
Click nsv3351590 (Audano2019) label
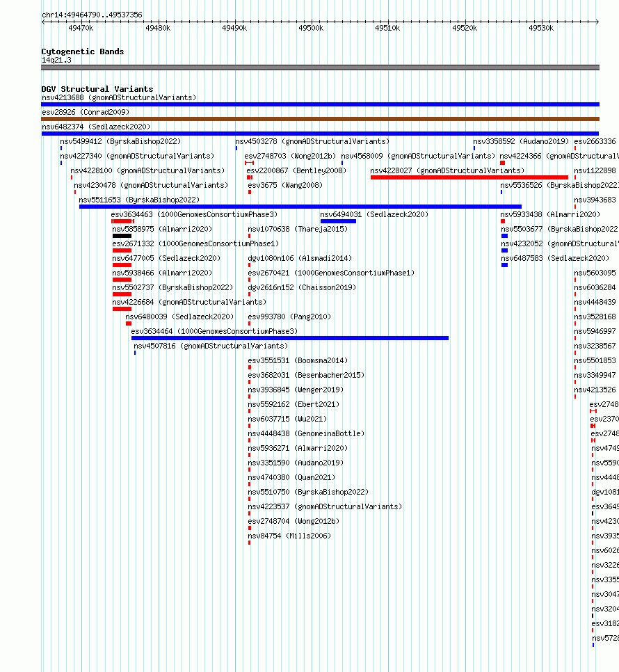296,463
